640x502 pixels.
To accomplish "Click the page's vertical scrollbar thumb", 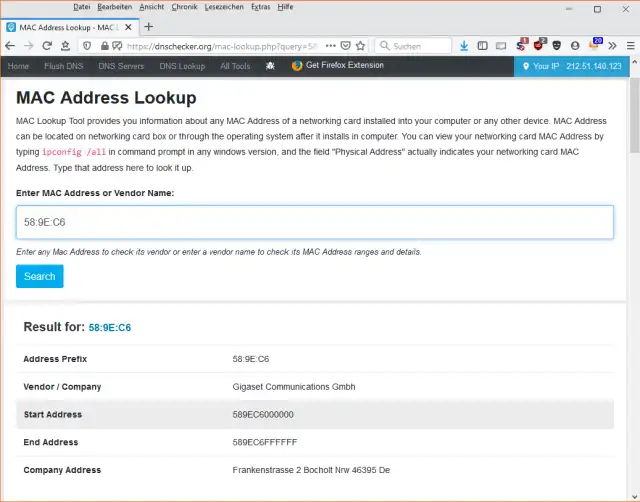I will coord(635,116).
